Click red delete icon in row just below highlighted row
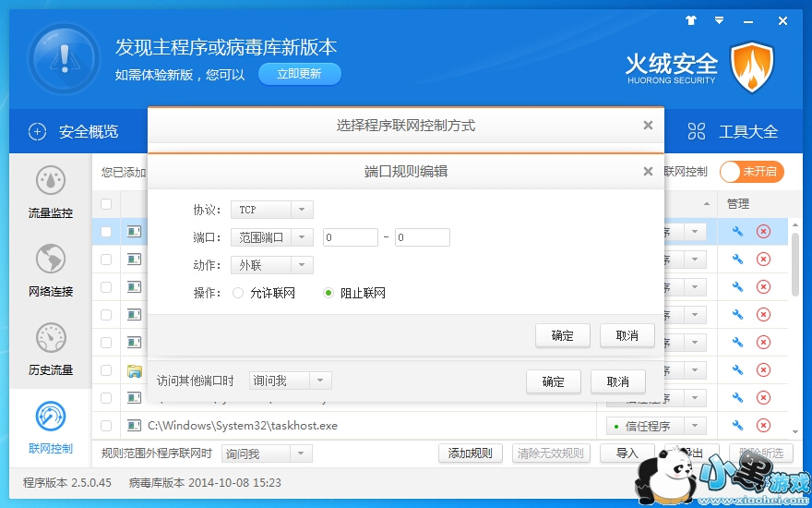Screen dimensions: 812x508 (x=763, y=259)
